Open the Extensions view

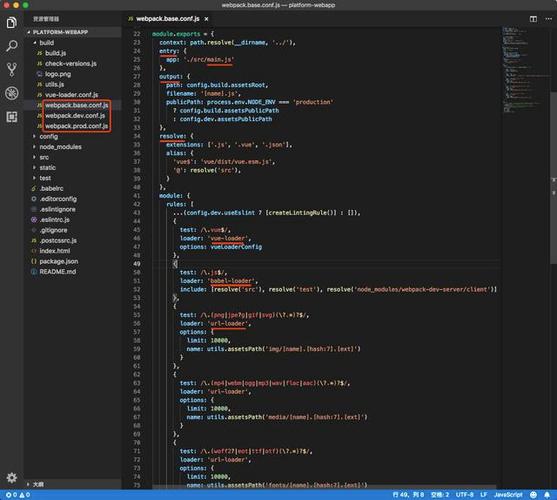[x=11, y=117]
